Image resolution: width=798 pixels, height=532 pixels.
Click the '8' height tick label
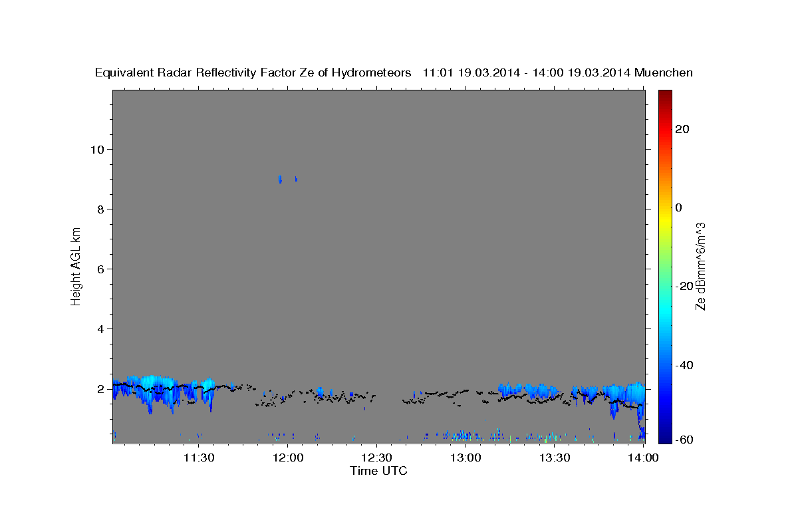100,209
